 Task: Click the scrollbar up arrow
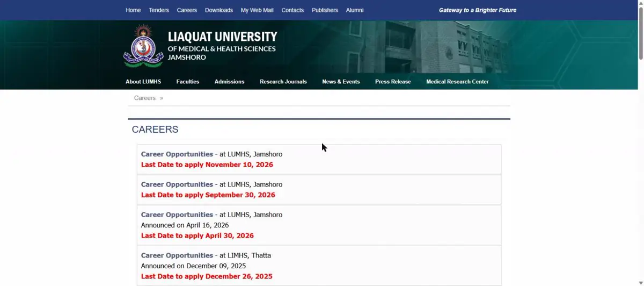coord(641,3)
